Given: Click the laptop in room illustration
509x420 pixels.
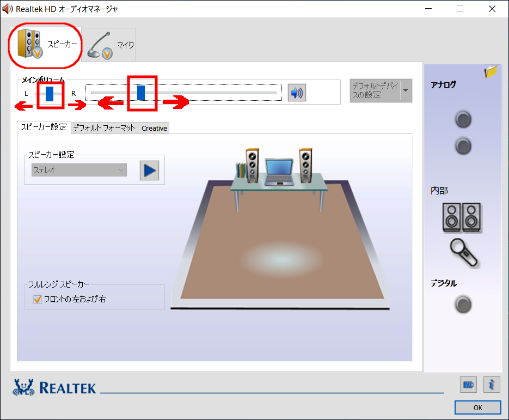Looking at the screenshot, I should point(279,172).
